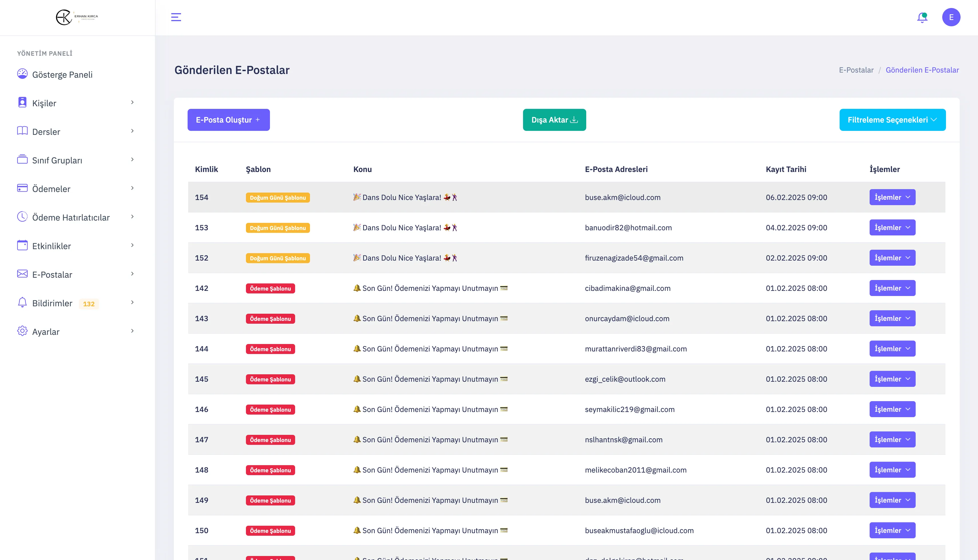978x560 pixels.
Task: Click the hamburger menu toggle icon
Action: pyautogui.click(x=176, y=17)
